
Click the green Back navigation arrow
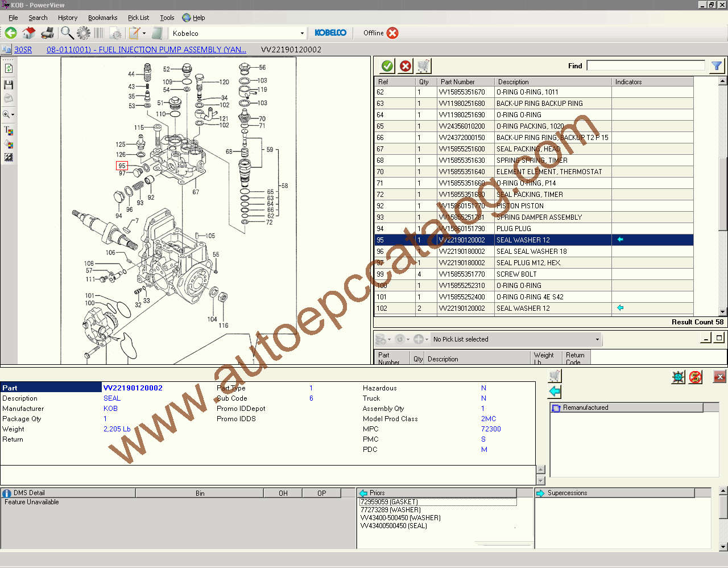pos(10,32)
